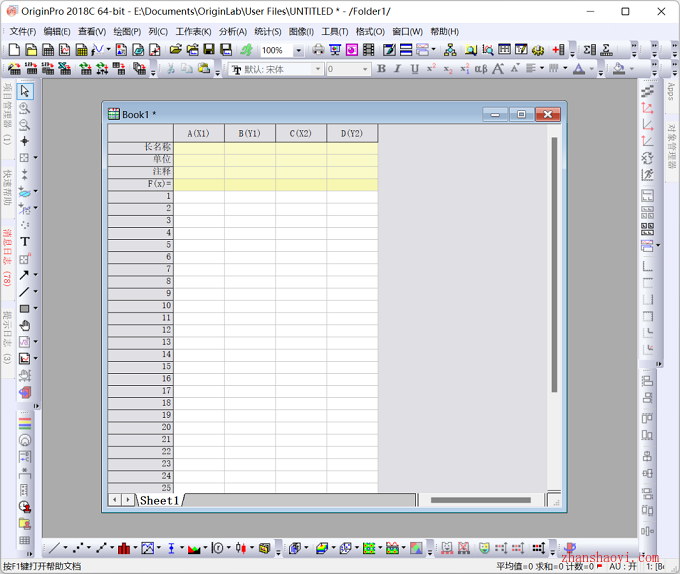Toggle Bold text formatting

[x=382, y=68]
